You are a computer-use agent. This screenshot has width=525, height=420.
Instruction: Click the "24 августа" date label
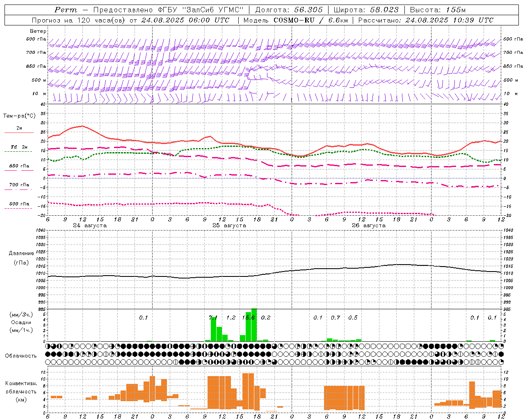pos(90,226)
